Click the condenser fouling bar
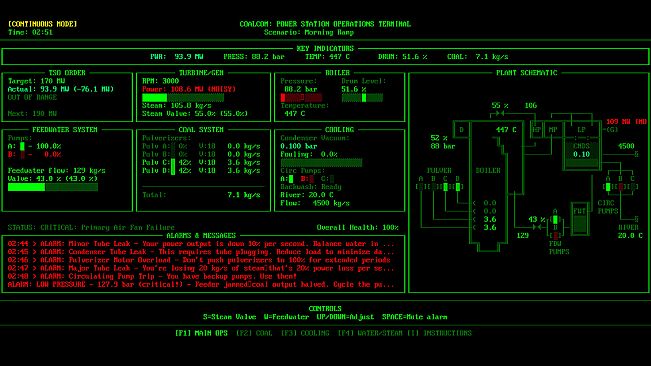651x366 pixels. pos(321,162)
